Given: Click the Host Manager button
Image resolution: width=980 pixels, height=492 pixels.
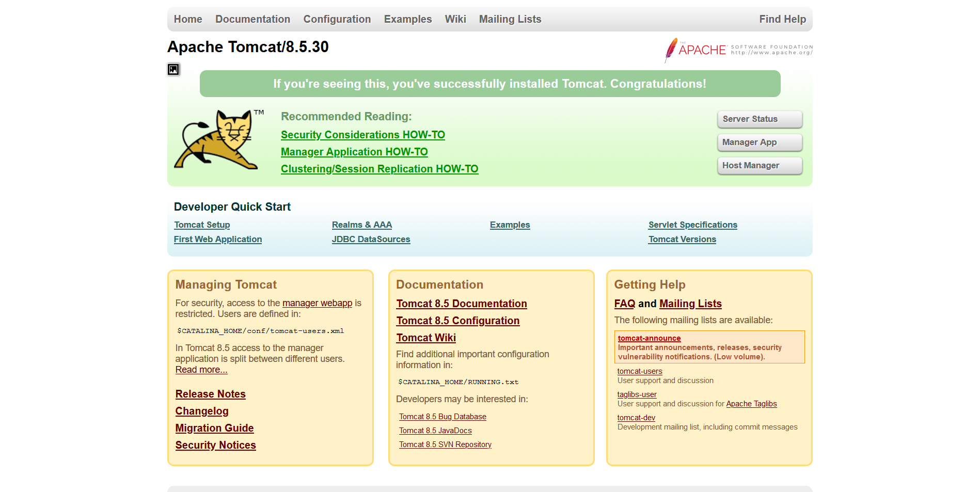Looking at the screenshot, I should pos(759,166).
